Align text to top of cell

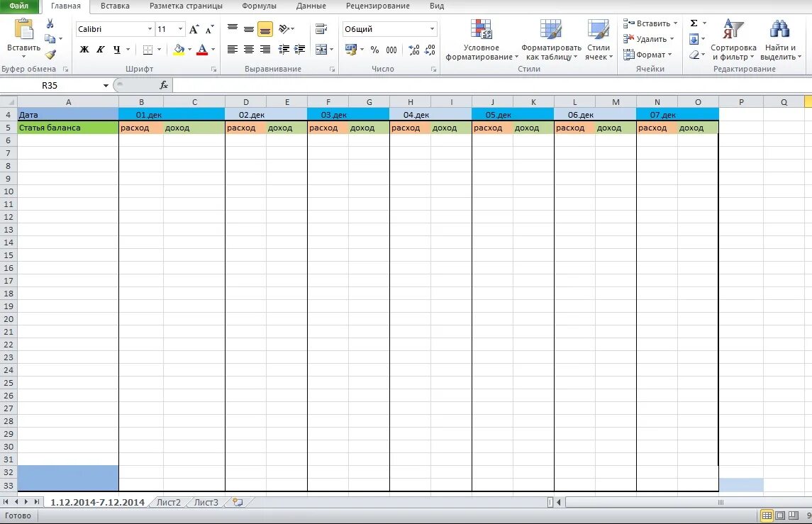pyautogui.click(x=233, y=29)
